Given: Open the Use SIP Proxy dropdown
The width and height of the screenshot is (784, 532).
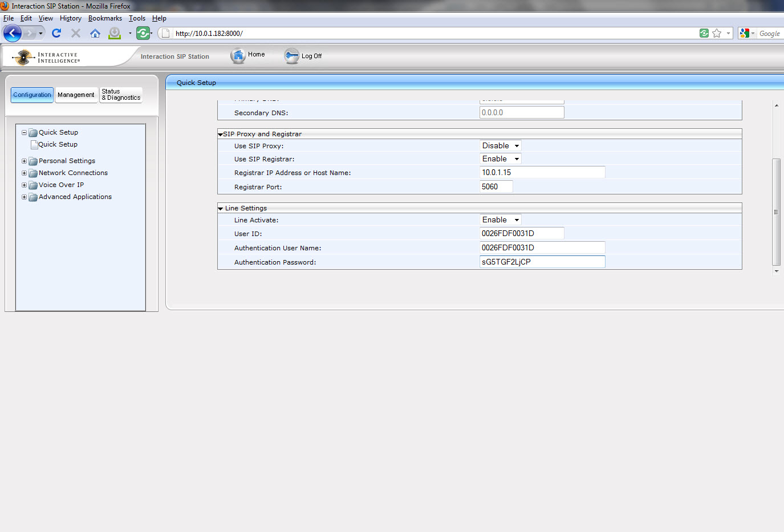Looking at the screenshot, I should pyautogui.click(x=500, y=146).
